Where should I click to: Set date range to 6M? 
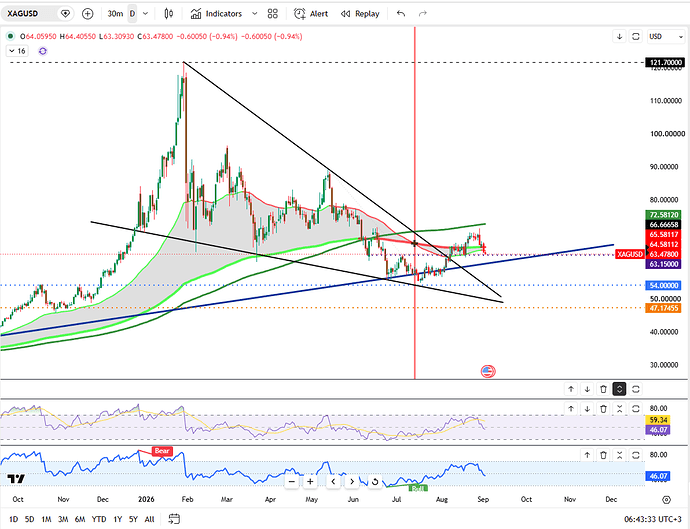[80, 519]
